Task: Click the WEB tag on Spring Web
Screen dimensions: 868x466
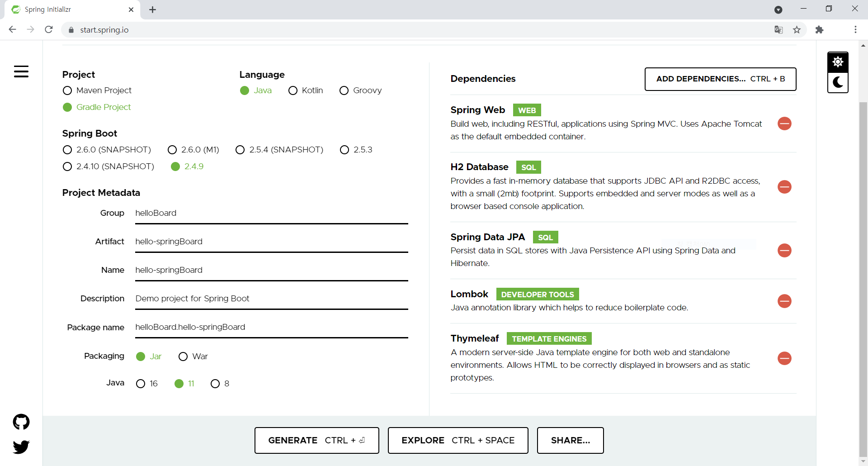Action: coord(527,110)
